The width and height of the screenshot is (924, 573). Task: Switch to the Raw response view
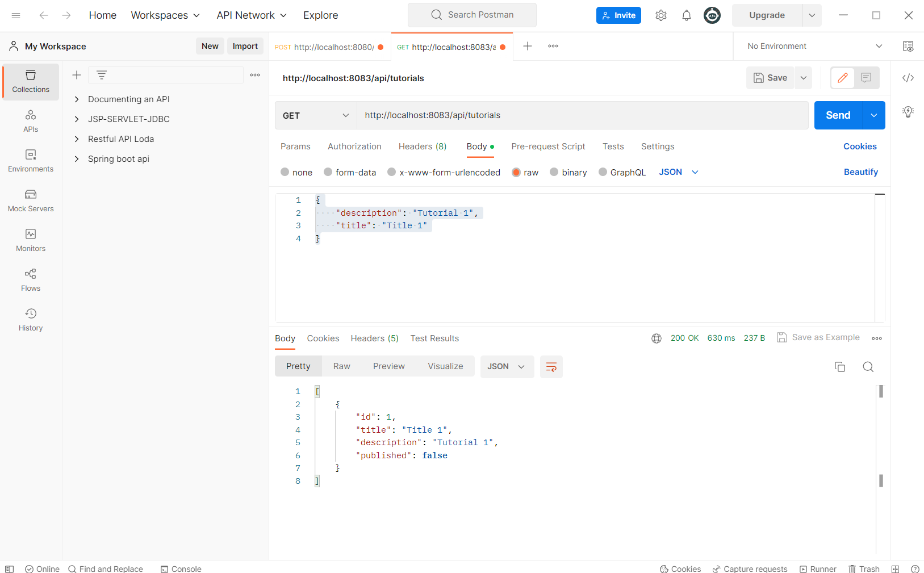click(x=341, y=366)
